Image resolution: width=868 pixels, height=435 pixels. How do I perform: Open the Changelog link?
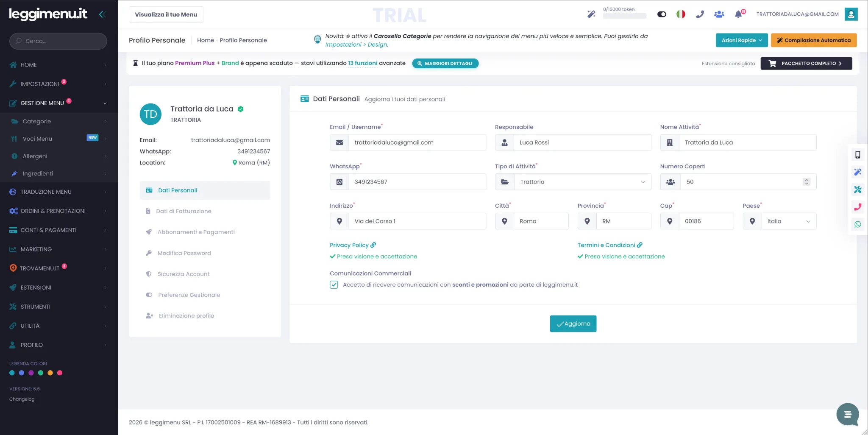[22, 399]
